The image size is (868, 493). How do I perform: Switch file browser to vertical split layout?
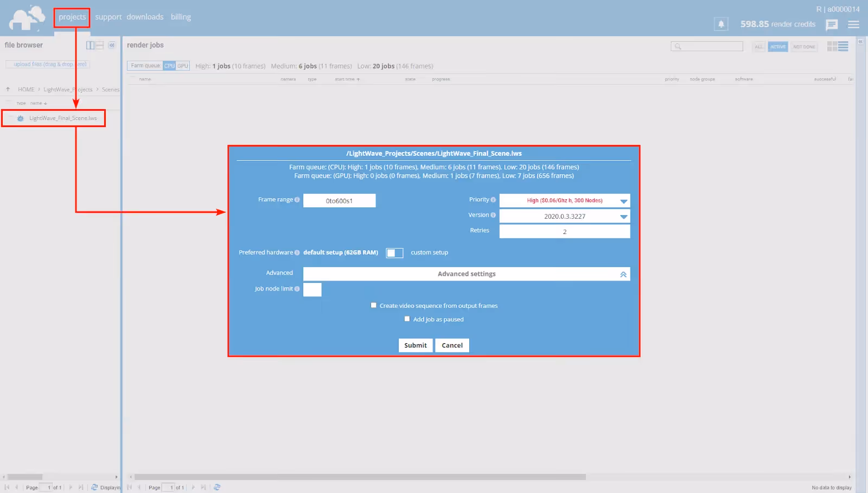coord(91,45)
